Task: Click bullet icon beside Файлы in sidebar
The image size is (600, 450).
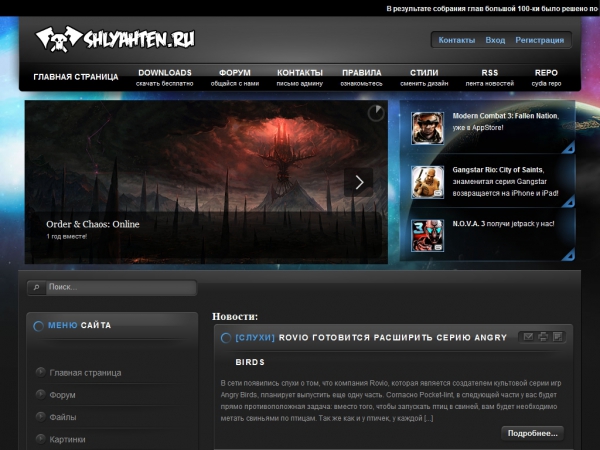Action: (x=40, y=417)
